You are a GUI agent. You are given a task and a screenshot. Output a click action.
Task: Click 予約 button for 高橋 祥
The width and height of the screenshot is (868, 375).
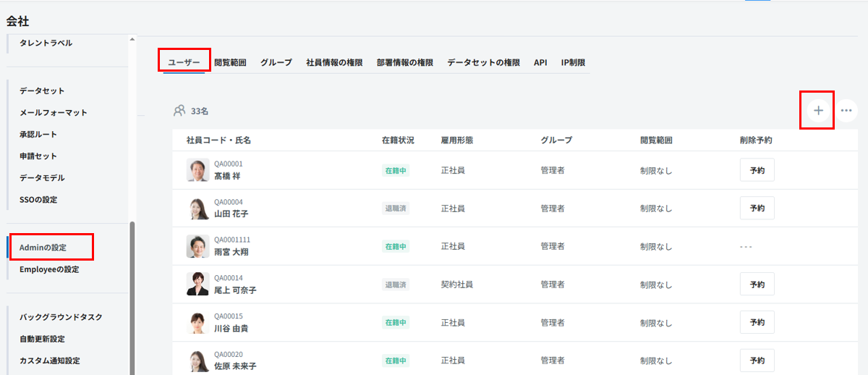(x=757, y=170)
